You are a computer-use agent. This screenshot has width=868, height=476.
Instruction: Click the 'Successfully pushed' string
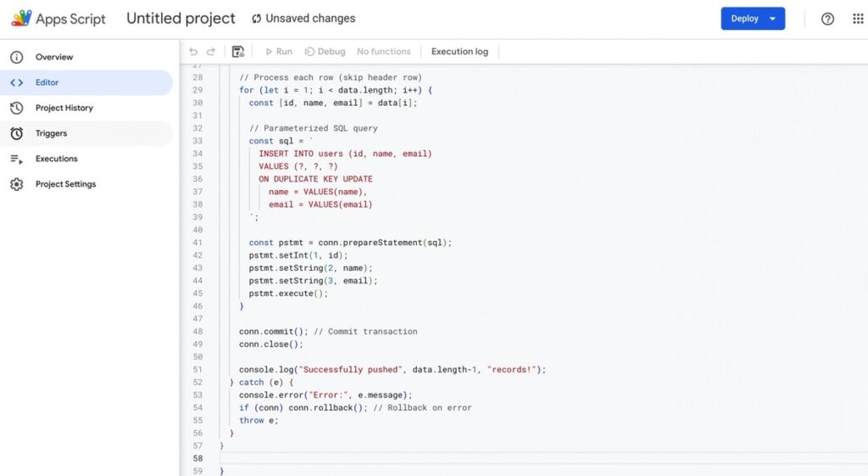click(350, 370)
